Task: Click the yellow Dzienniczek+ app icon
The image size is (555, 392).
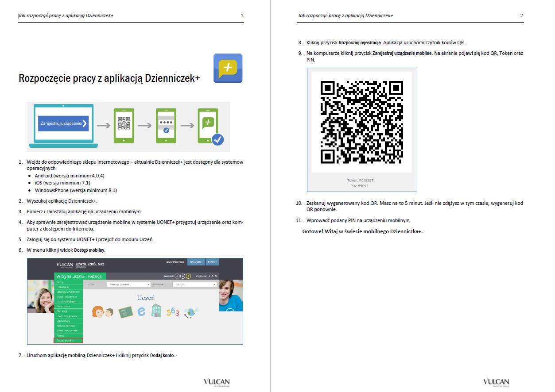Action: coord(228,68)
